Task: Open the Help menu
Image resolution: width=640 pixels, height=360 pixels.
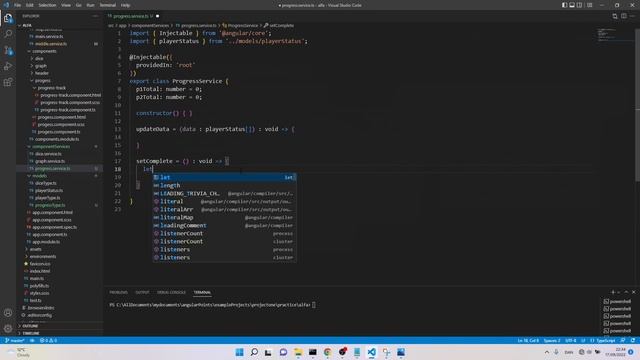Action: pyautogui.click(x=125, y=5)
